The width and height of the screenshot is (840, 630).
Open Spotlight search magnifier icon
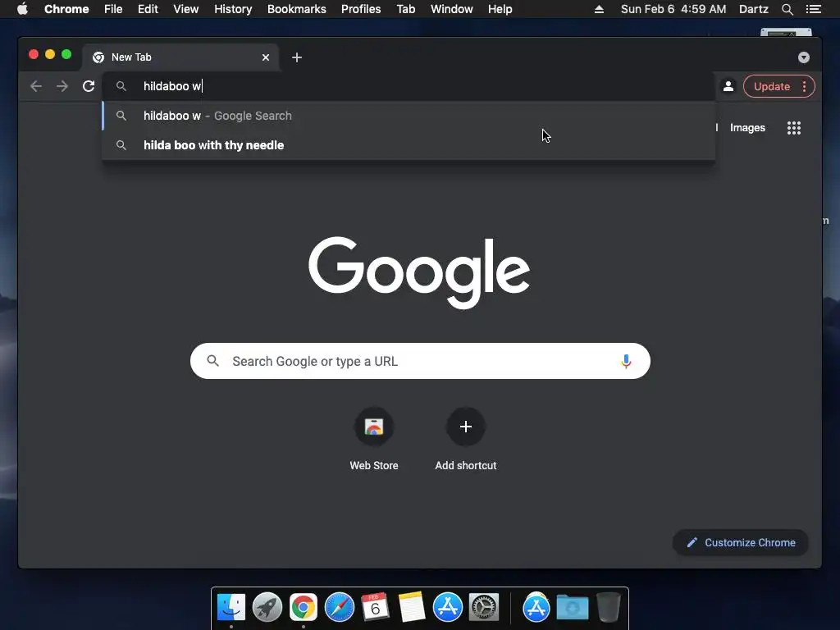click(787, 9)
